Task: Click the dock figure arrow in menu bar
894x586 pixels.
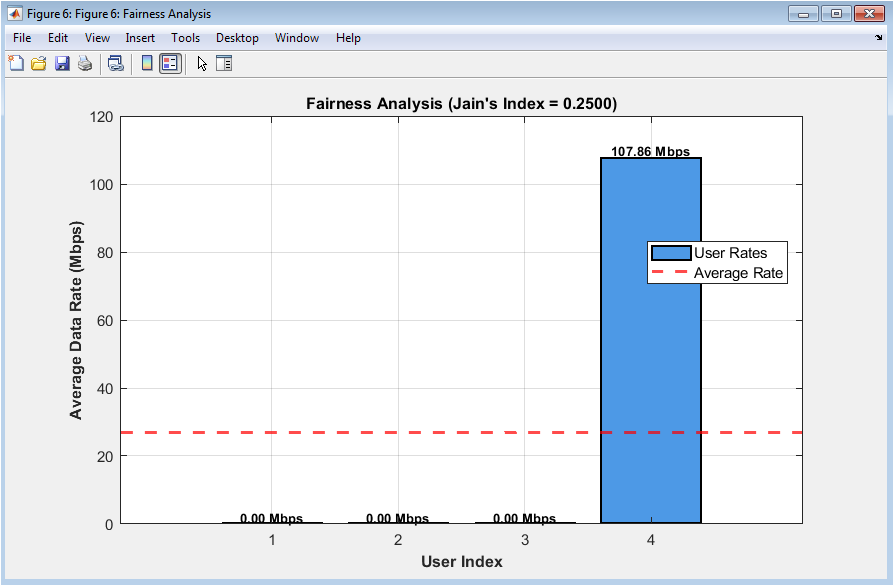Action: coord(878,38)
